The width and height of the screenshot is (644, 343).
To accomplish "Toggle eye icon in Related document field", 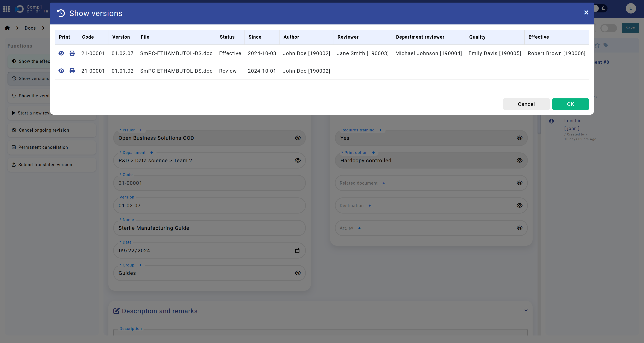I will pos(519,183).
